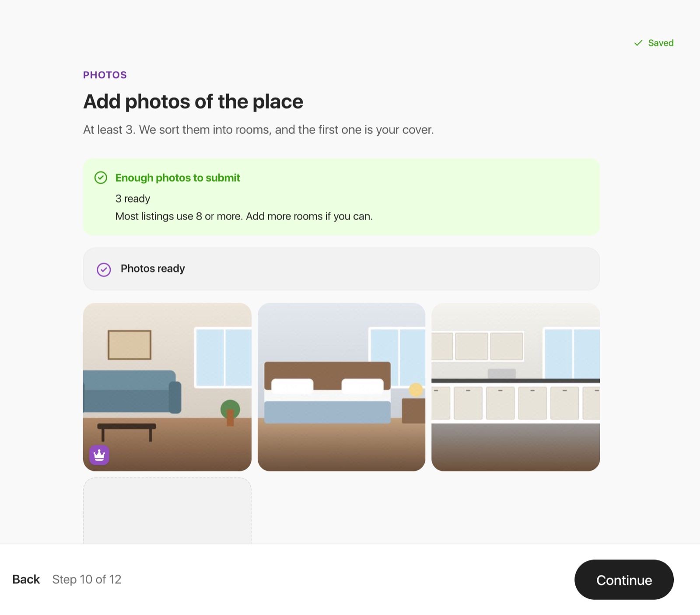700x615 pixels.
Task: Click the "Add photos of the place" heading
Action: click(193, 101)
